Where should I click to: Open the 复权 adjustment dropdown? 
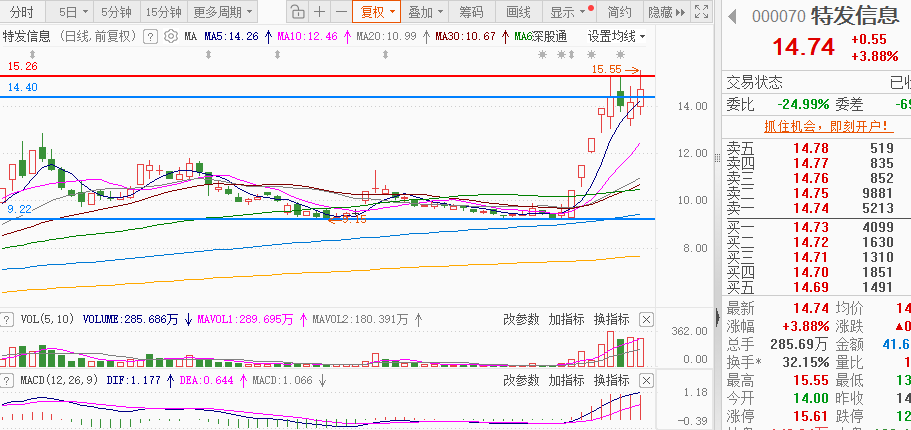[376, 12]
